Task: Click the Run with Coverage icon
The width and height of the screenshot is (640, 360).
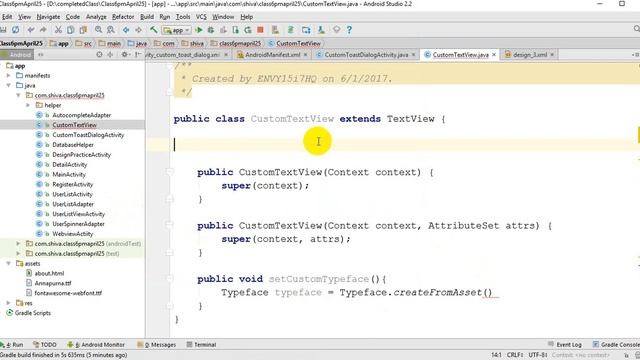Action: click(223, 30)
